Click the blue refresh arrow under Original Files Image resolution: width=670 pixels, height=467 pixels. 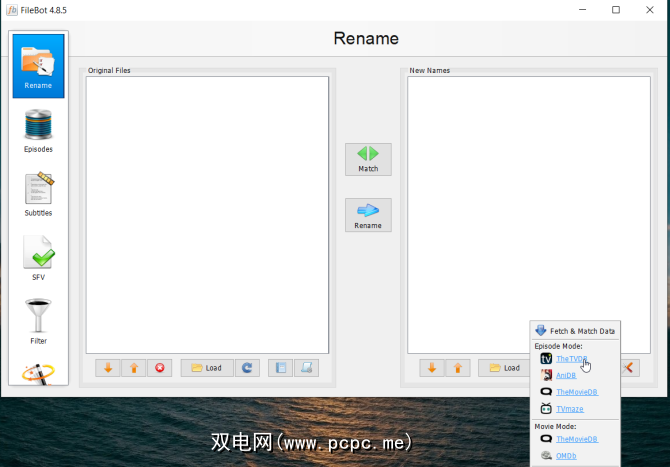click(x=247, y=368)
